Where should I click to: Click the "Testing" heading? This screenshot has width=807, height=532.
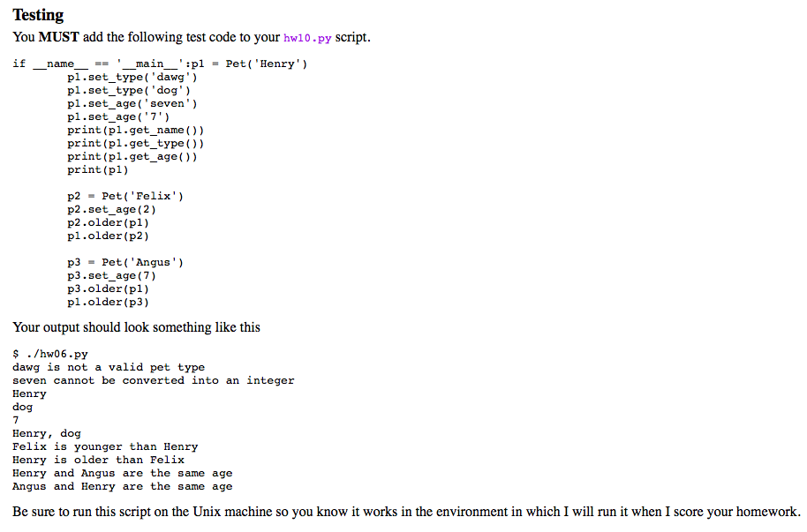[x=38, y=15]
